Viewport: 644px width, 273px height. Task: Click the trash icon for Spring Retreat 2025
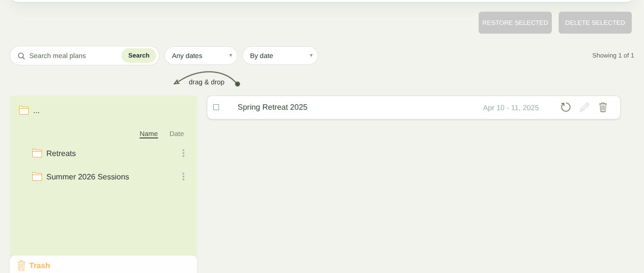[x=603, y=107]
